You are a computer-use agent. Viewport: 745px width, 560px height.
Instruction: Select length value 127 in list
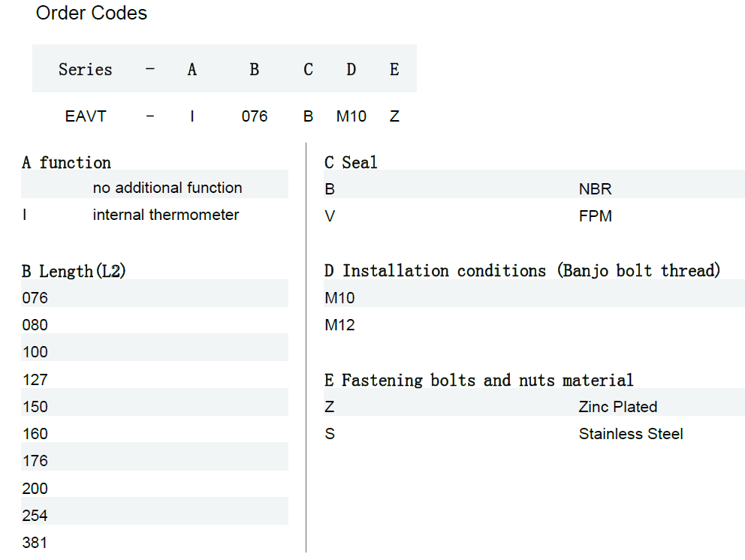35,380
